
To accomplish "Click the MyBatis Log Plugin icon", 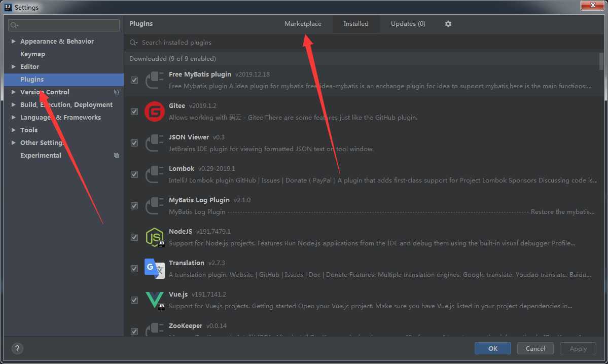I will coord(154,206).
